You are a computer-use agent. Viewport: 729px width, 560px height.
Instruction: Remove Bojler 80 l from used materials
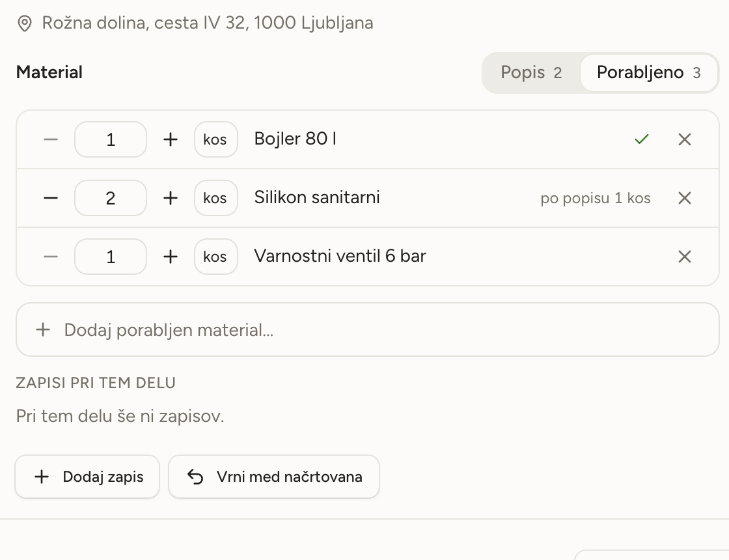tap(684, 139)
